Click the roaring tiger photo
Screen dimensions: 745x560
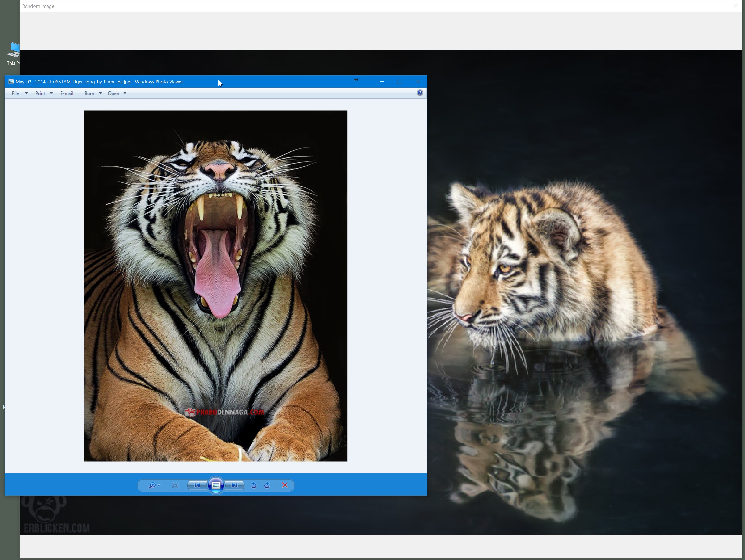216,286
